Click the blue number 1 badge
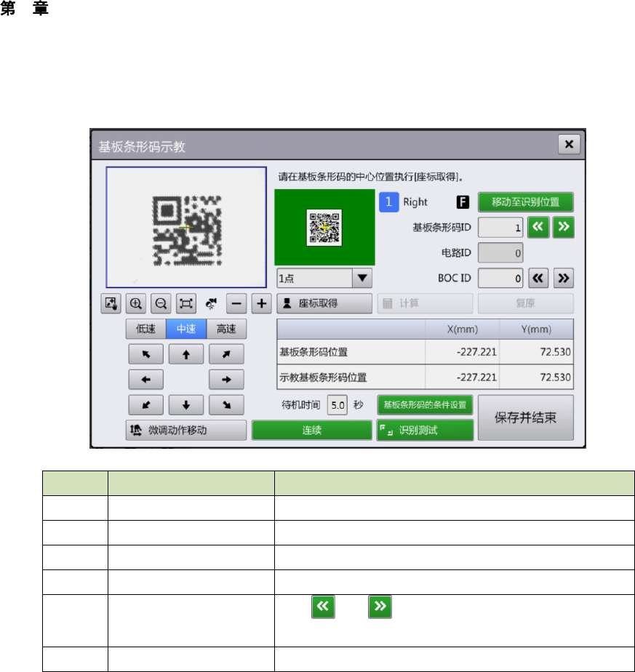Viewport: 635px width, 672px height. [389, 202]
